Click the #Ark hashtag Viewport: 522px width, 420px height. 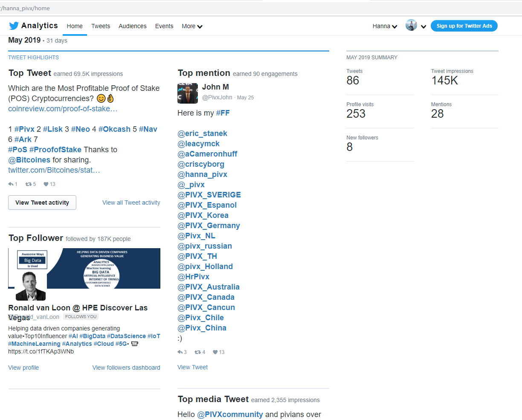click(x=23, y=139)
